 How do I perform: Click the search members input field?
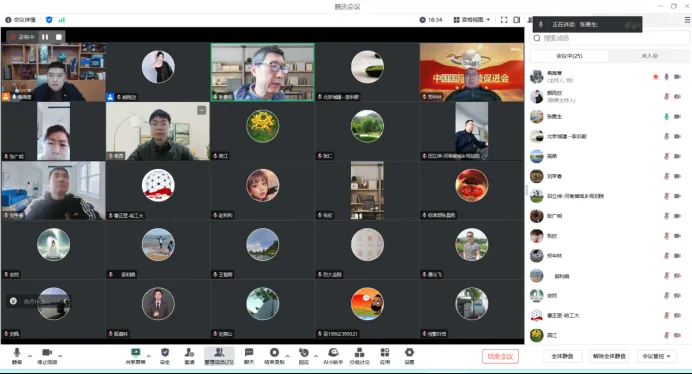(x=609, y=38)
